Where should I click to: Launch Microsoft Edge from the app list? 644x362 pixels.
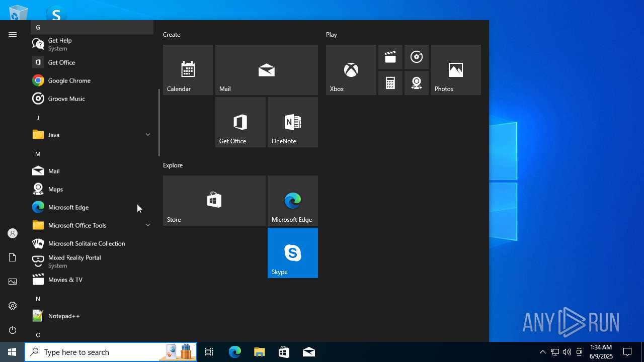pyautogui.click(x=92, y=207)
